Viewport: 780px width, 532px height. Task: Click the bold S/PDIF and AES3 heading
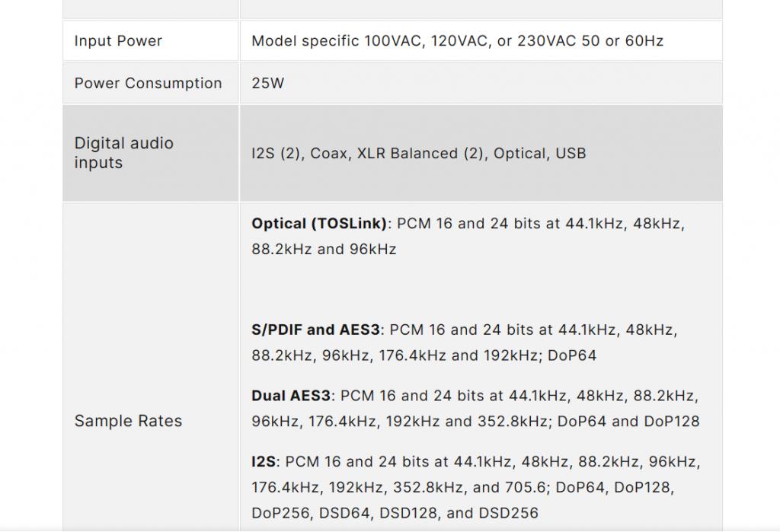(315, 330)
